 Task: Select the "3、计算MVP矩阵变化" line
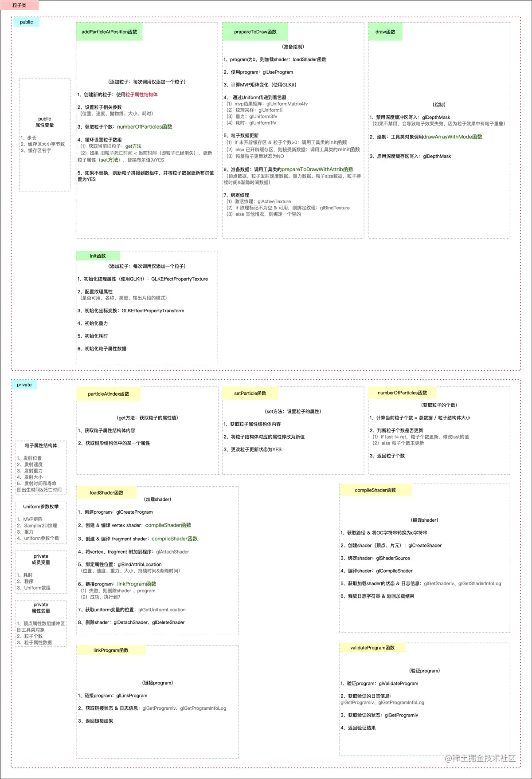tap(260, 85)
